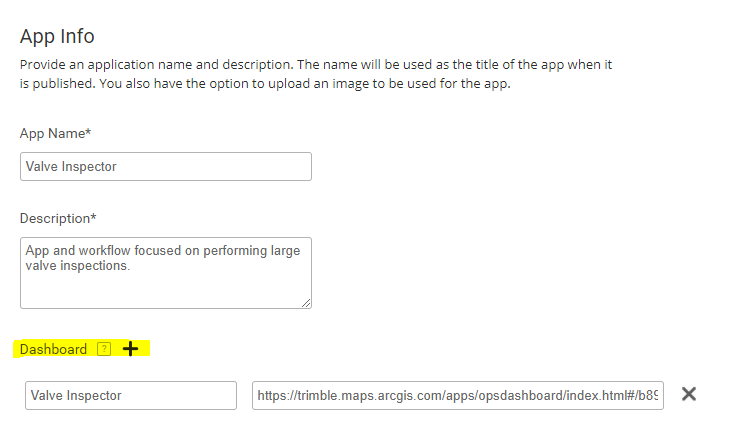The width and height of the screenshot is (744, 443).
Task: Click the "trimble.maps.arcgis.com" text in the URL field
Action: click(x=372, y=395)
